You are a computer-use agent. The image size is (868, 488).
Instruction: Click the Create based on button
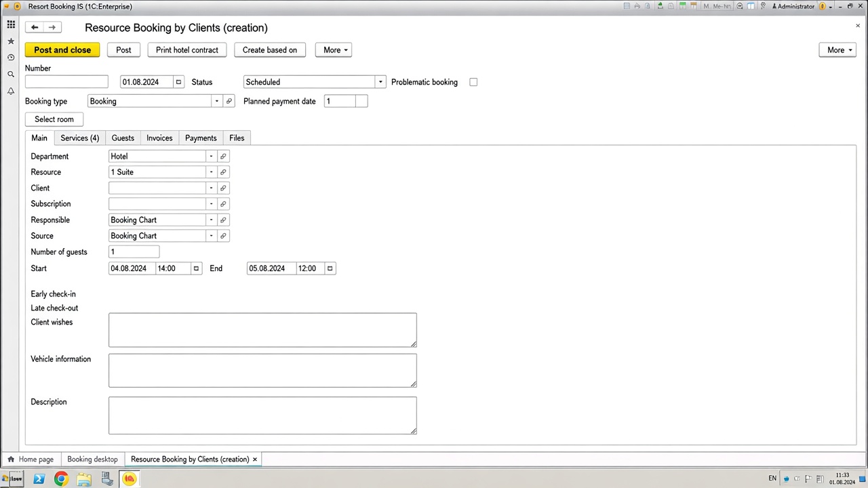(x=270, y=50)
